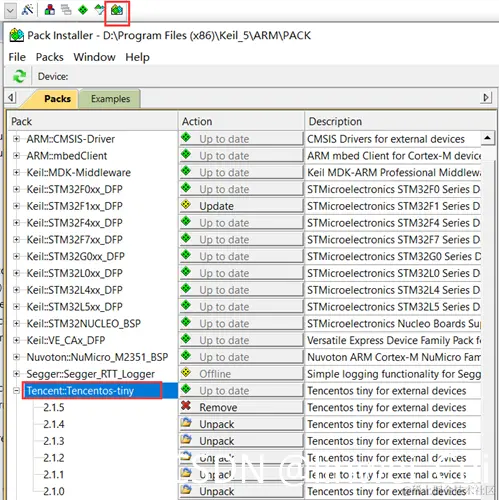This screenshot has height=500, width=499.
Task: Select Keil::STM32L4xx_DFP pack row
Action: 74,290
